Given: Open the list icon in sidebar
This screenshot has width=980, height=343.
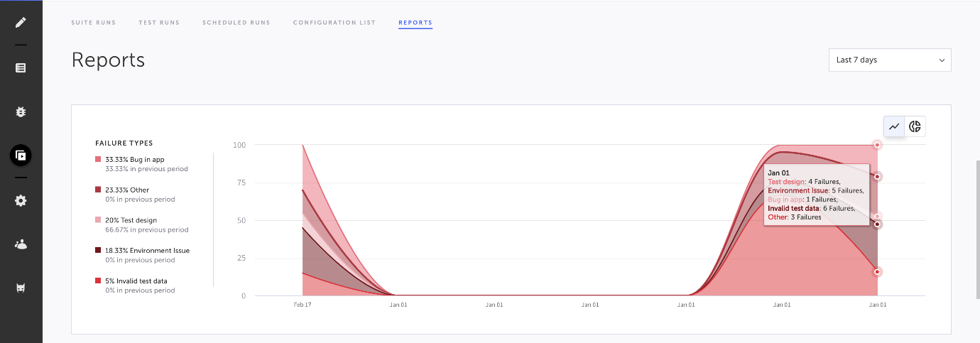Looking at the screenshot, I should 21,68.
